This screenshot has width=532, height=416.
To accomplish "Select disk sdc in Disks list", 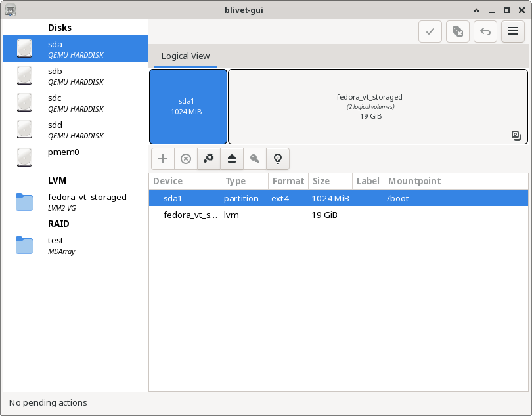I will click(x=76, y=103).
